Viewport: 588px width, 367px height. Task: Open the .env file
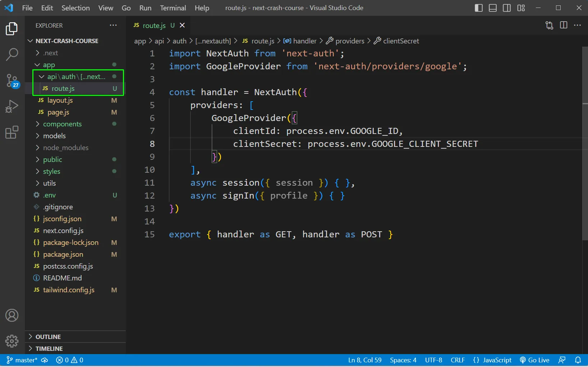(x=75, y=195)
